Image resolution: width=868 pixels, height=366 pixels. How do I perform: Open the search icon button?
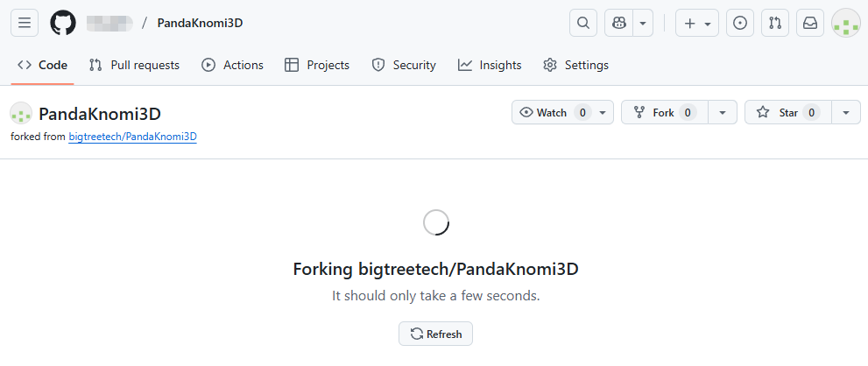click(x=583, y=23)
